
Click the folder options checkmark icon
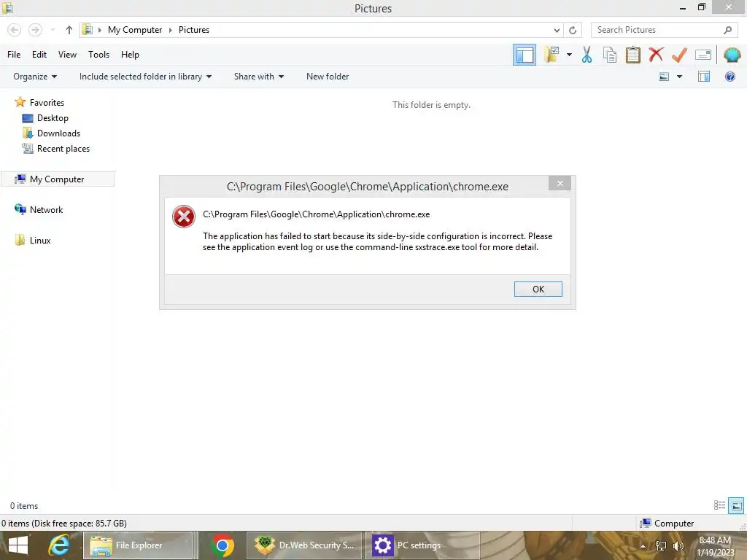click(x=551, y=54)
